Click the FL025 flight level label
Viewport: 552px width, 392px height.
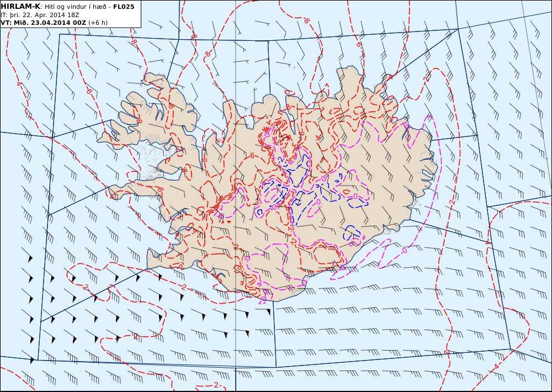[124, 7]
